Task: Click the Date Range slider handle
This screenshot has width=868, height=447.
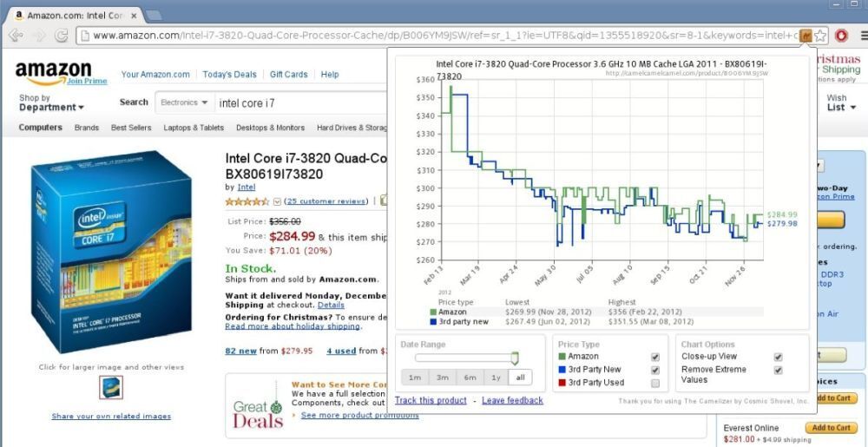Action: click(x=515, y=358)
